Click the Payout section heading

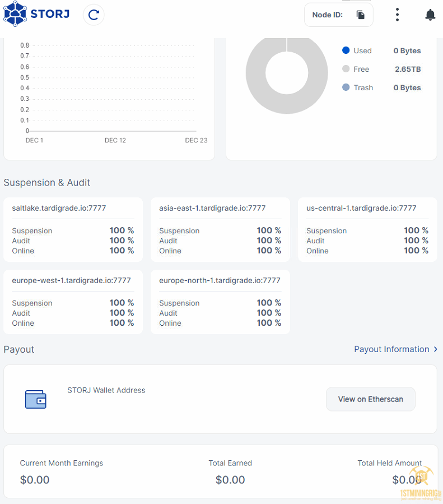[x=19, y=349]
